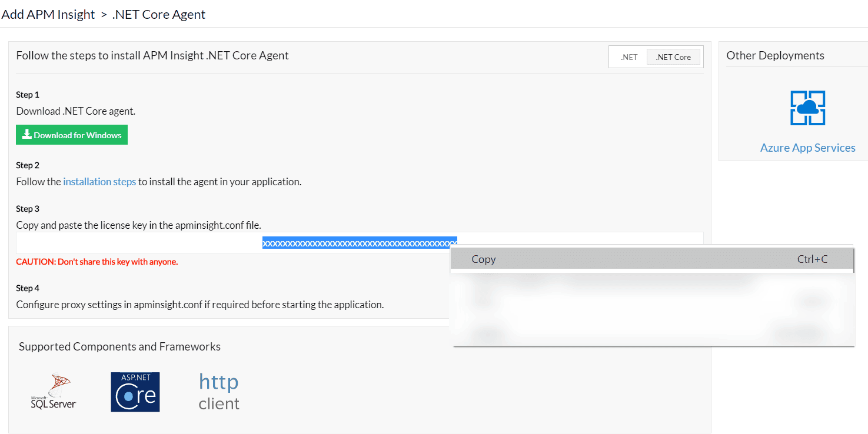
Task: Click the ASP.NET Core dark logo tile
Action: (x=135, y=392)
